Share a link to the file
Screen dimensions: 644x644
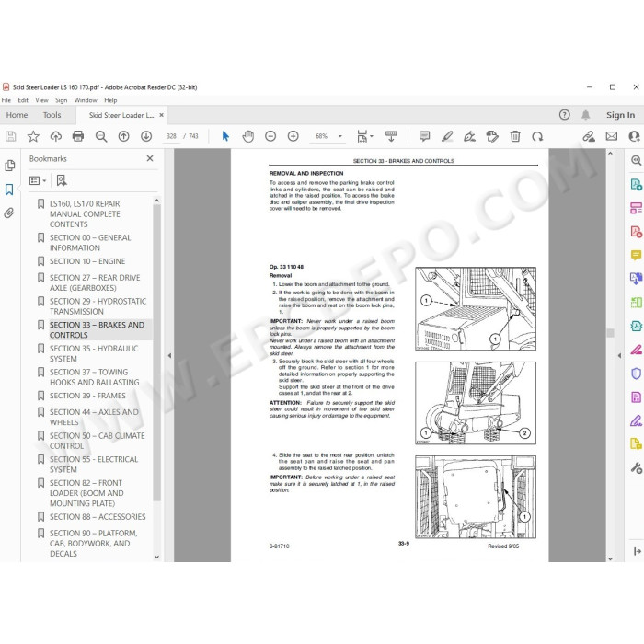click(589, 136)
